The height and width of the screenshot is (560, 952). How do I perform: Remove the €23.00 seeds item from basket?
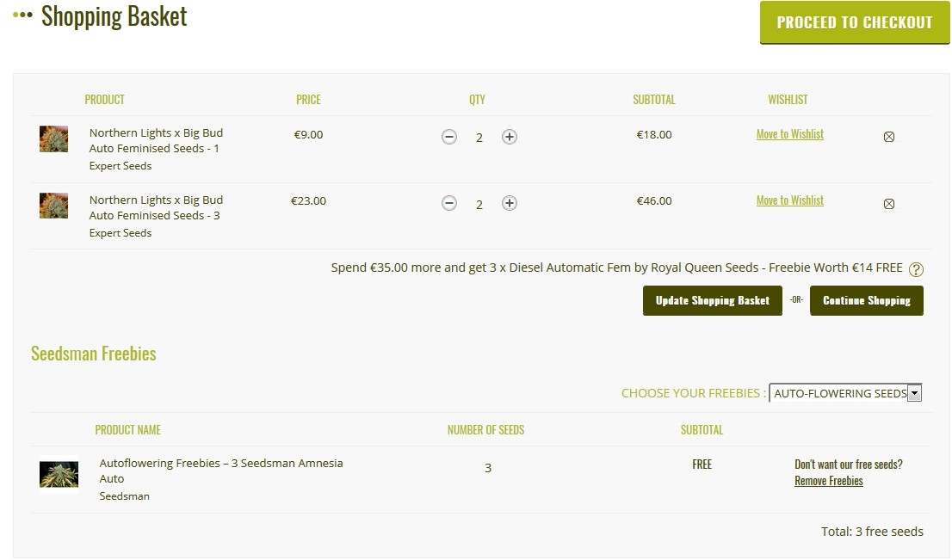coord(889,204)
